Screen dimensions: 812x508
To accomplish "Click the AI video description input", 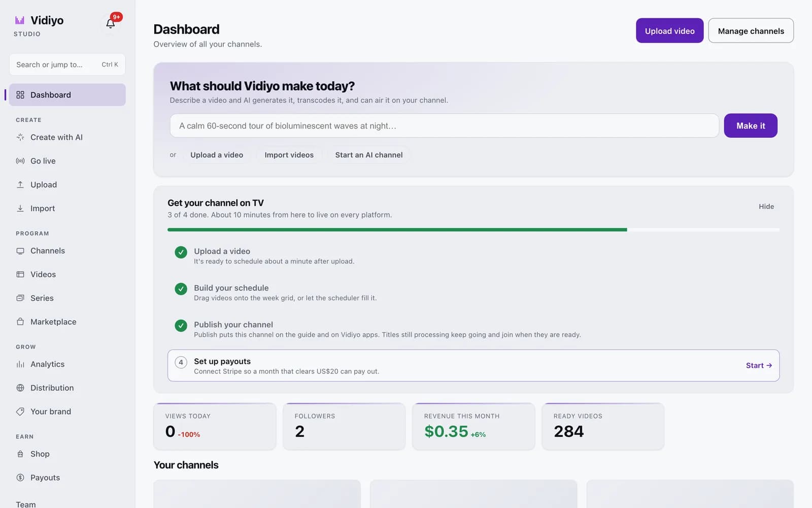I will pyautogui.click(x=444, y=125).
